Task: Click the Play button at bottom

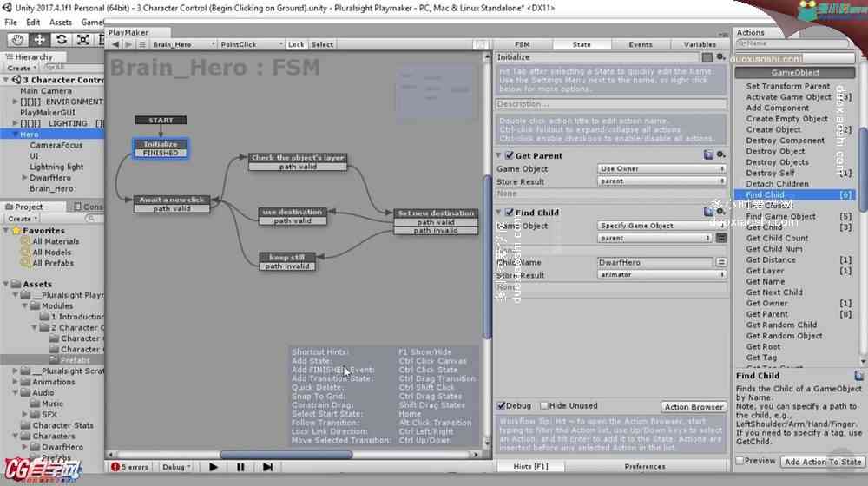Action: (x=214, y=467)
